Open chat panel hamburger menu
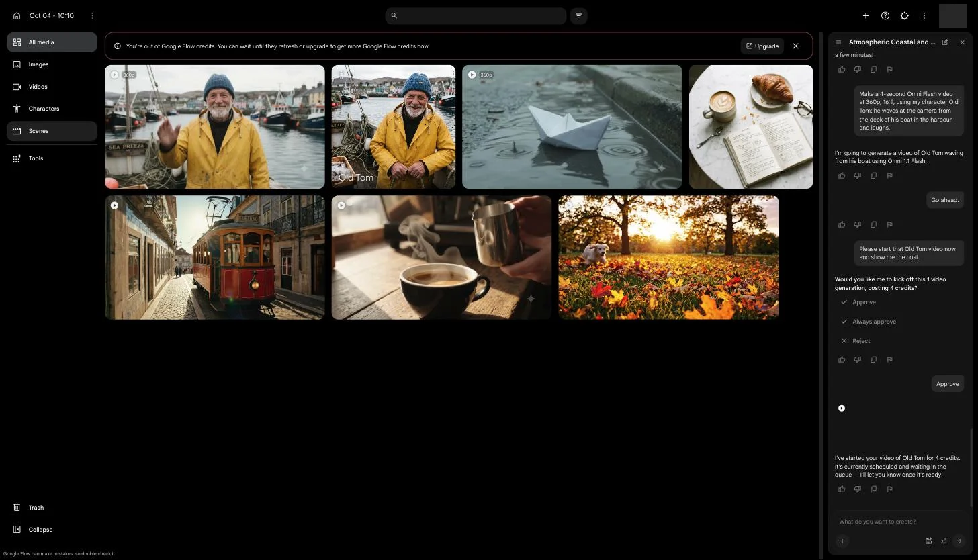 pyautogui.click(x=838, y=42)
